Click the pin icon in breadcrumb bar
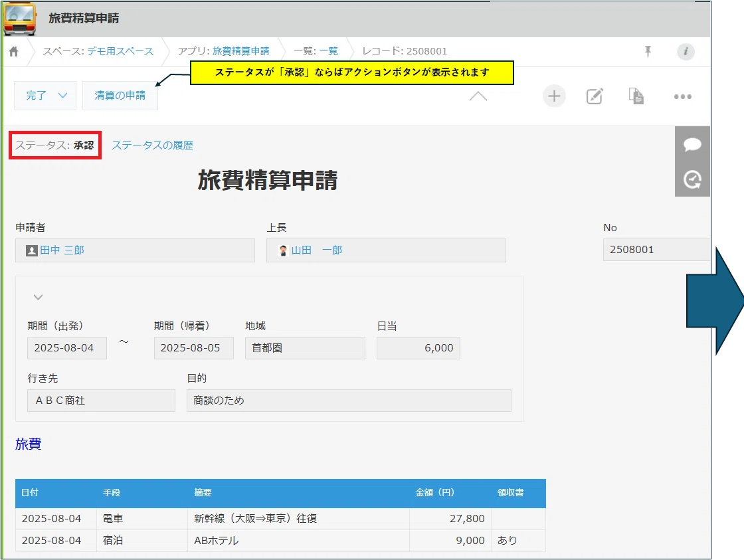The image size is (744, 560). tap(648, 52)
